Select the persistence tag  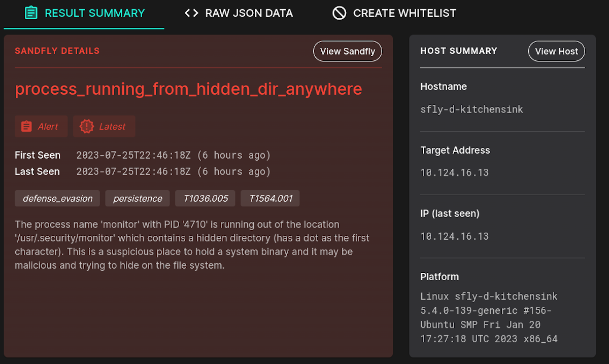(137, 198)
